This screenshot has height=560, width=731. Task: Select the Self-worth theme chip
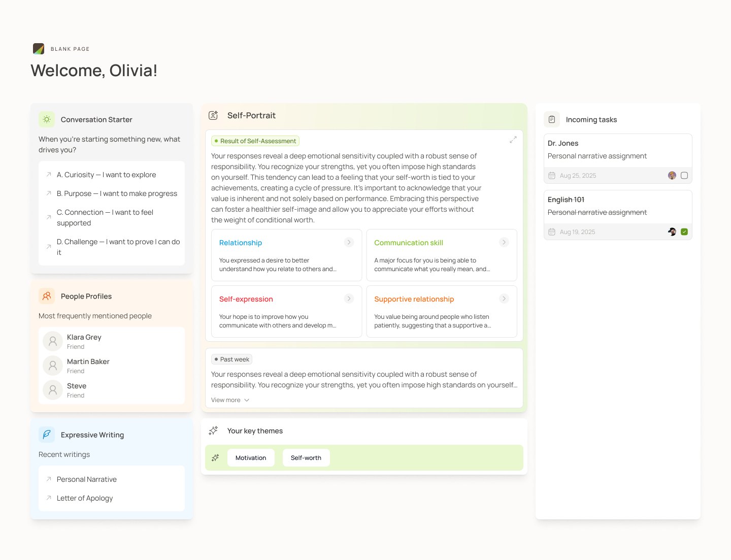click(306, 457)
